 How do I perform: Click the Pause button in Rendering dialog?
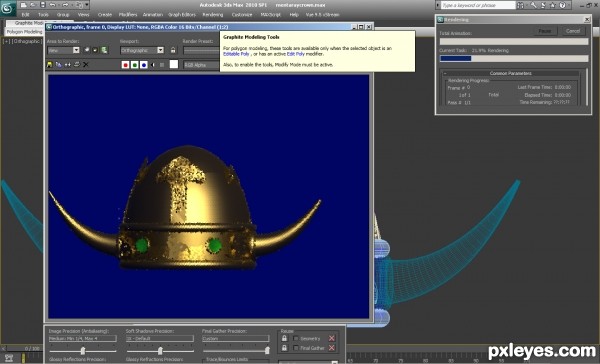pyautogui.click(x=545, y=31)
